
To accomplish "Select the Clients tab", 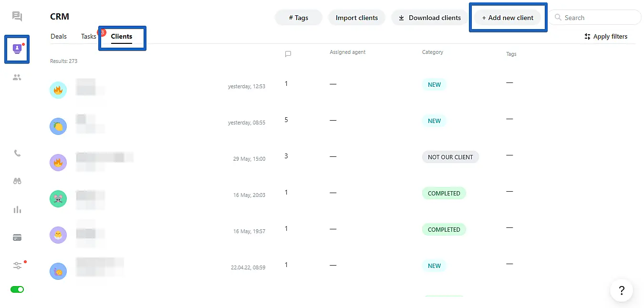I will [x=121, y=36].
